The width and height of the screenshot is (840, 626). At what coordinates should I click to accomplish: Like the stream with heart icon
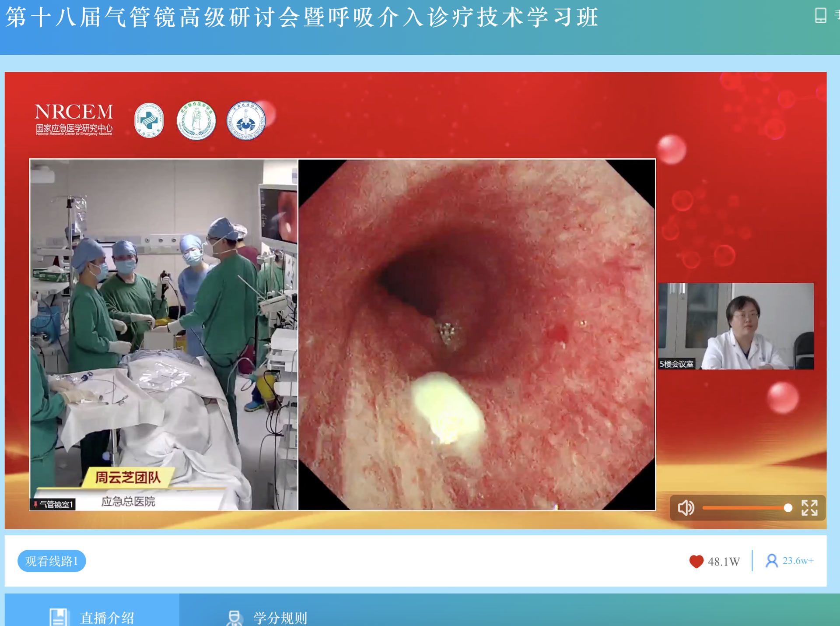point(696,561)
